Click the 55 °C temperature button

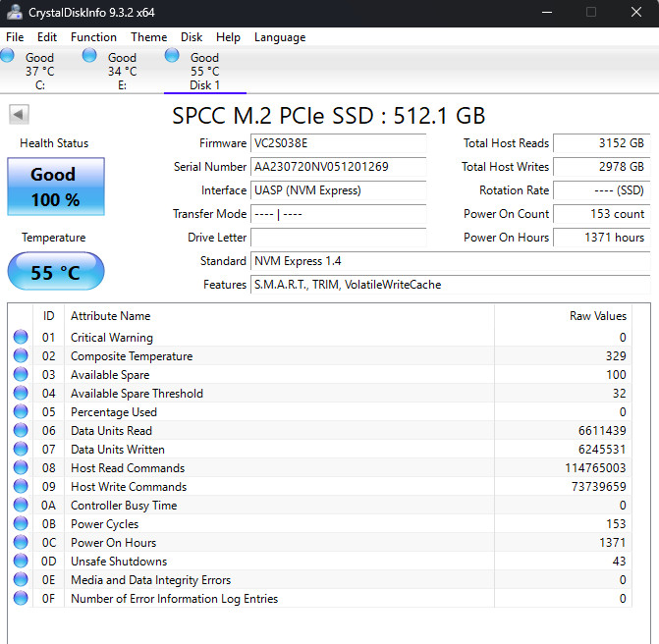[x=56, y=271]
